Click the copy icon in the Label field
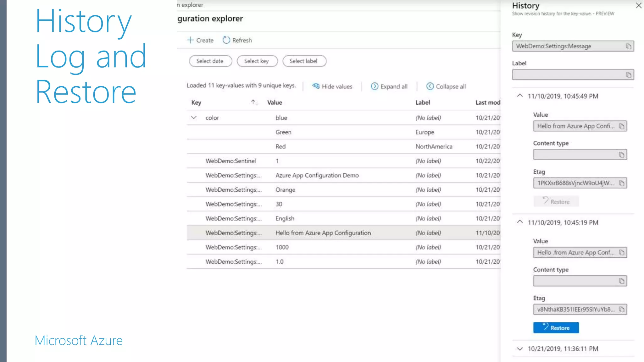The width and height of the screenshot is (644, 362). 628,75
